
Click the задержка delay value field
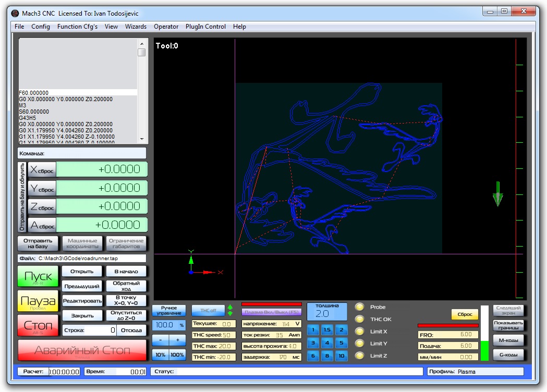click(x=283, y=357)
